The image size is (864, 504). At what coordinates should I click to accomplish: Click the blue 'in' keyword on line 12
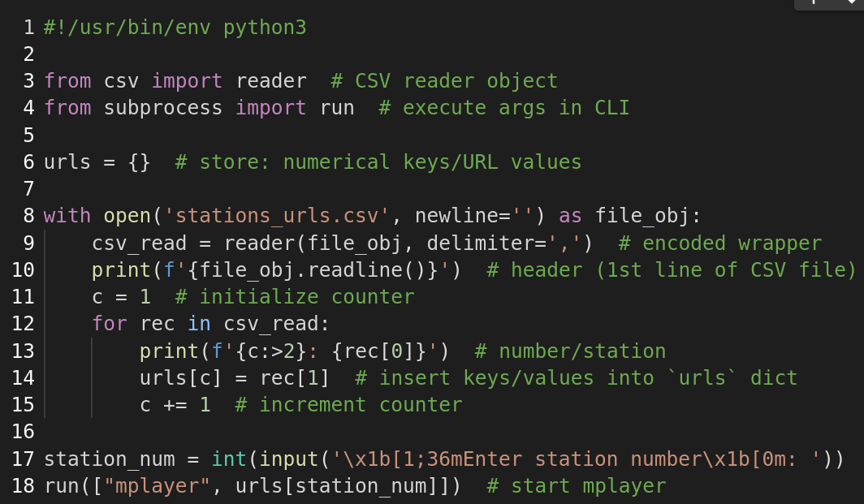point(199,324)
